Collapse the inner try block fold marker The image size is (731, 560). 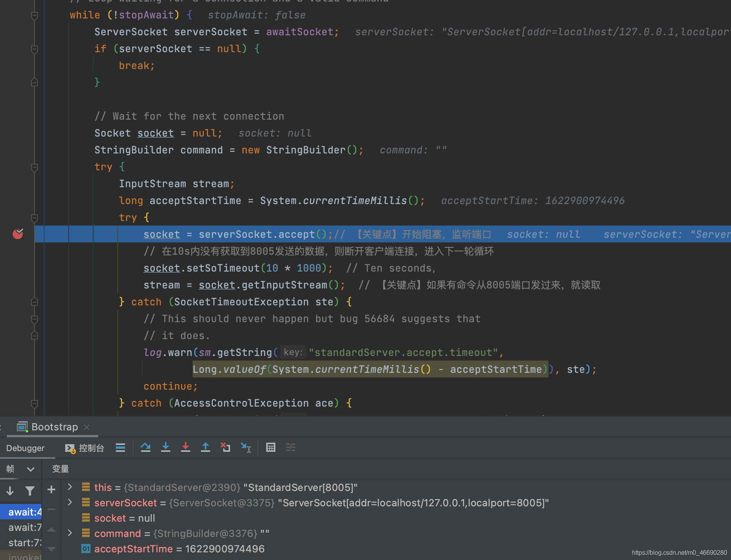[35, 218]
